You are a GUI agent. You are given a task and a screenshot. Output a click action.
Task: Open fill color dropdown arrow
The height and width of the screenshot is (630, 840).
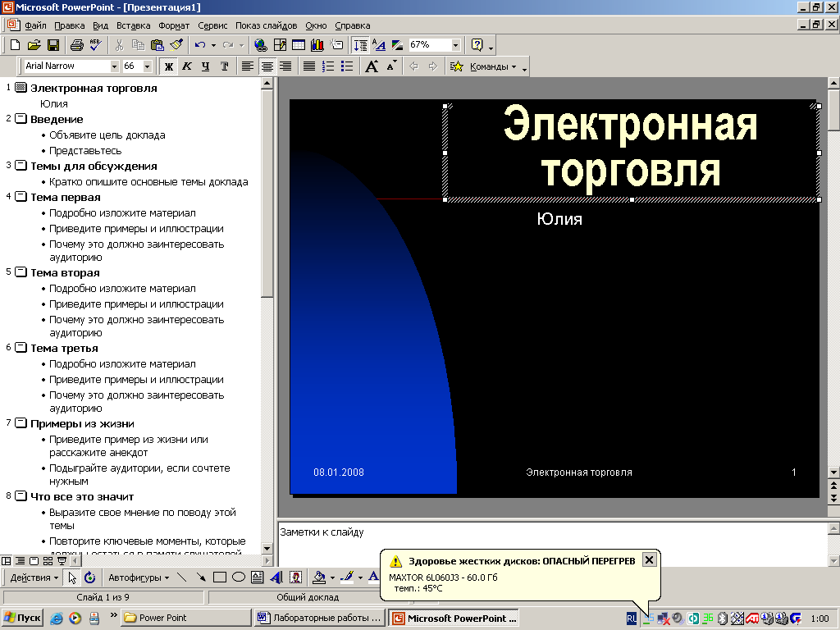tap(333, 577)
